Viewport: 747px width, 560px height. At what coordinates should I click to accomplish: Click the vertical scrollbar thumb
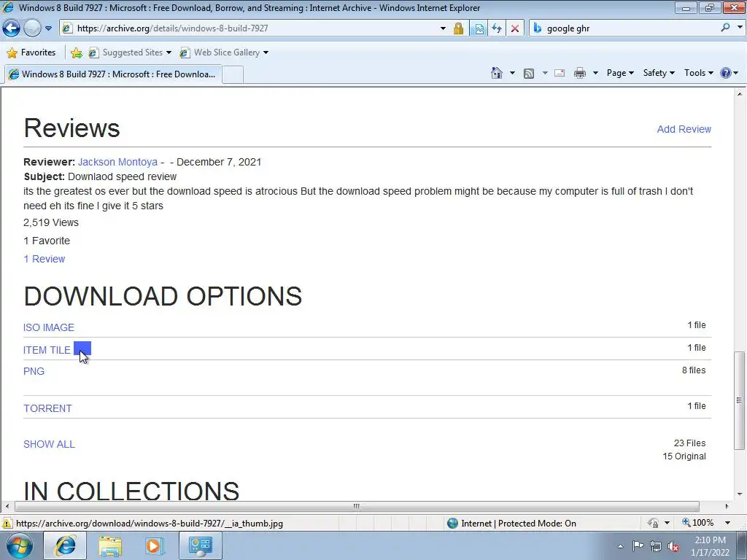coord(740,400)
